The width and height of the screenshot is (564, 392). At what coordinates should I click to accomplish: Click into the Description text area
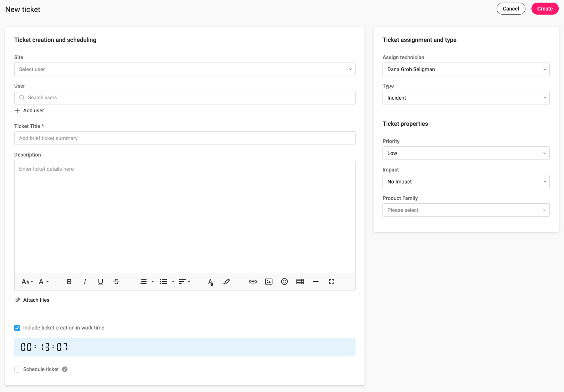pos(185,216)
